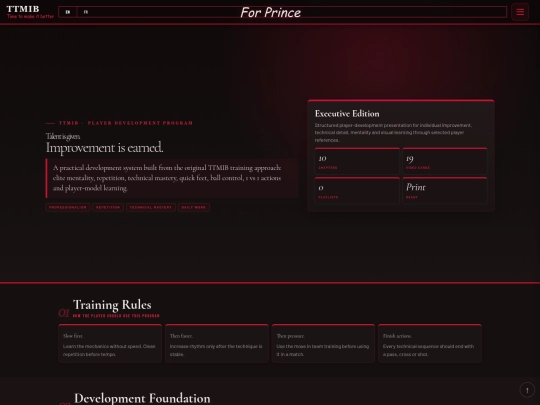Click the TTMIB logo
The image size is (540, 405).
point(23,9)
